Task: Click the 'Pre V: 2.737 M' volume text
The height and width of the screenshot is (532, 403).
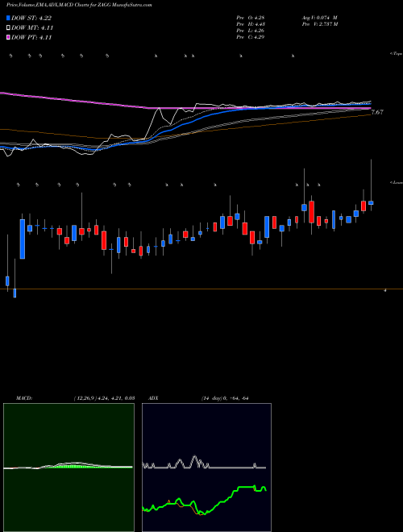Action: pos(319,24)
